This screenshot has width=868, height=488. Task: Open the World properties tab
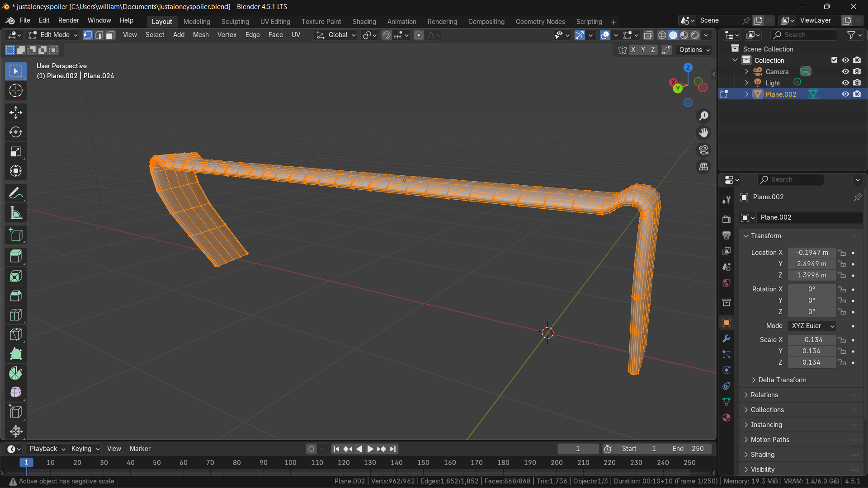pos(726,283)
